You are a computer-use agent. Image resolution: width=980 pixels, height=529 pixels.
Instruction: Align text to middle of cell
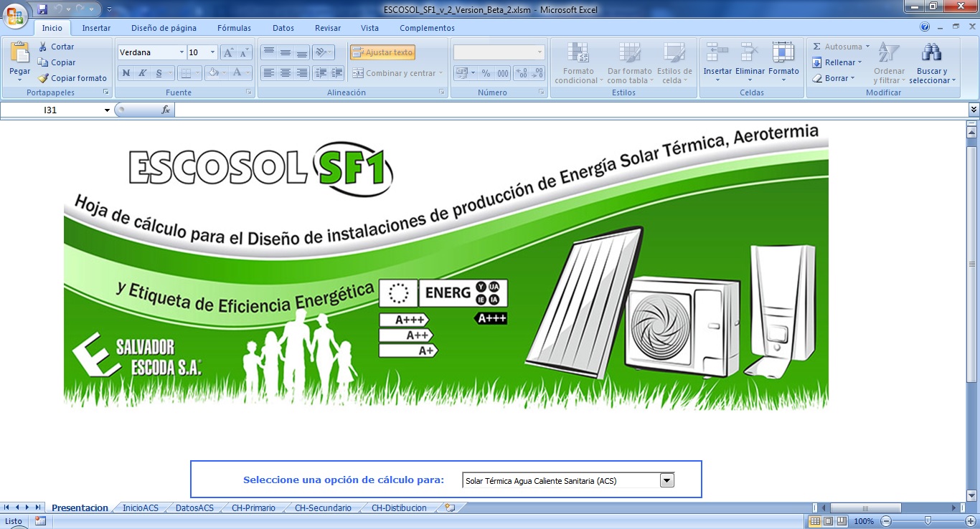pyautogui.click(x=285, y=52)
